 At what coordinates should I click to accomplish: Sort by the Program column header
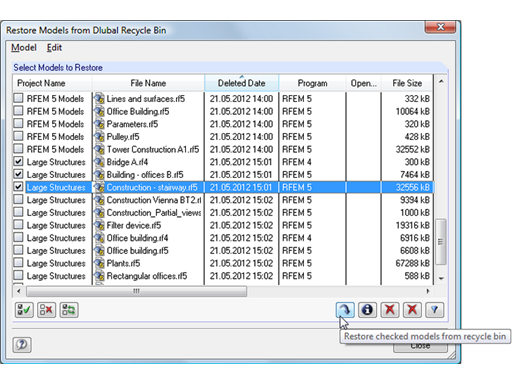click(x=312, y=83)
